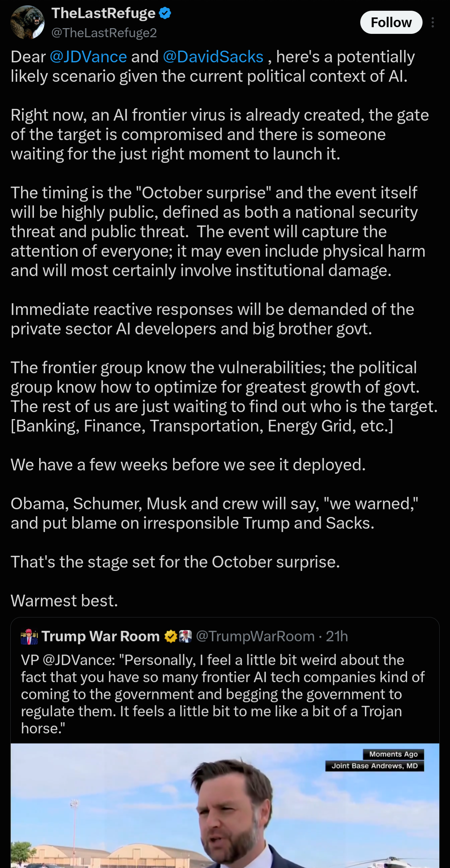Click the affiliate badge next to Trump War Room
Viewport: 450px width, 868px height.
185,637
